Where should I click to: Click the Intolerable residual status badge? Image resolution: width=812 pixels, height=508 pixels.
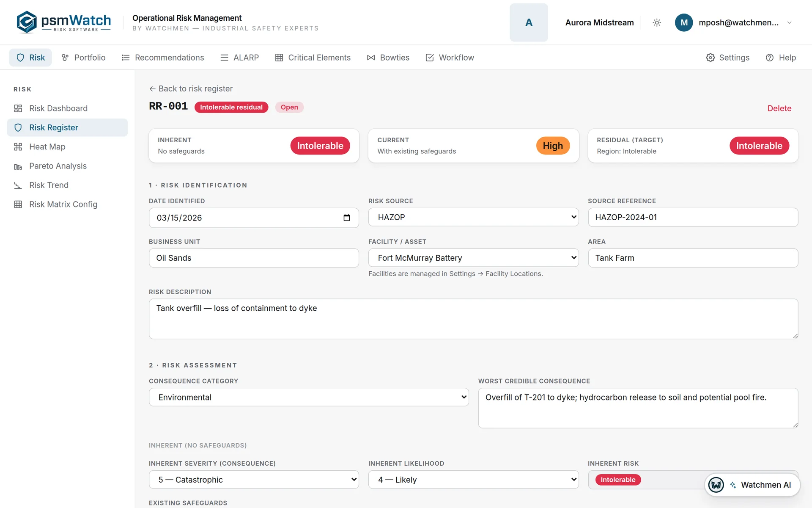pos(231,107)
